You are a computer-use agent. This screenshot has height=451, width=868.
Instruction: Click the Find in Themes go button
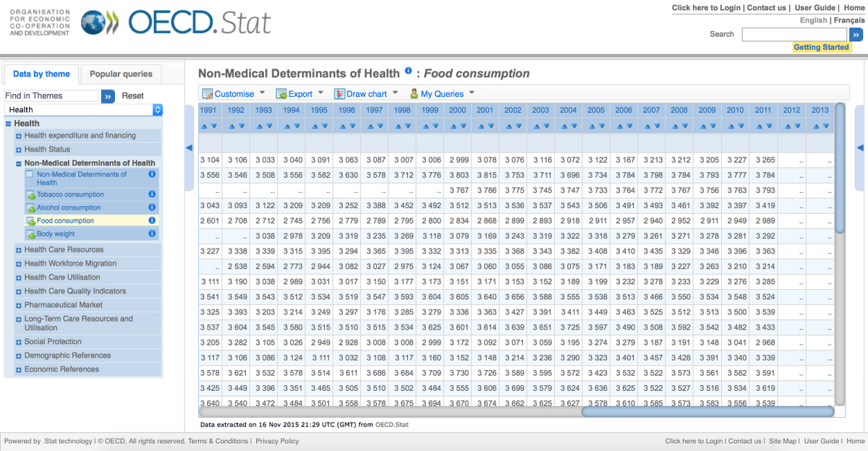coord(108,95)
